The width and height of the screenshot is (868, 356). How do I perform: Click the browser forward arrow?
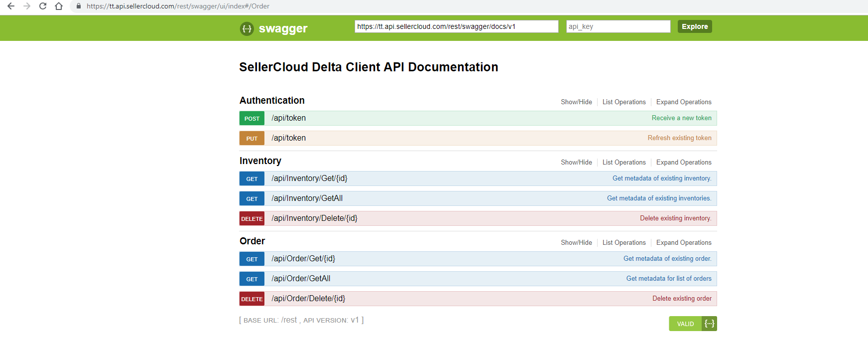point(27,6)
